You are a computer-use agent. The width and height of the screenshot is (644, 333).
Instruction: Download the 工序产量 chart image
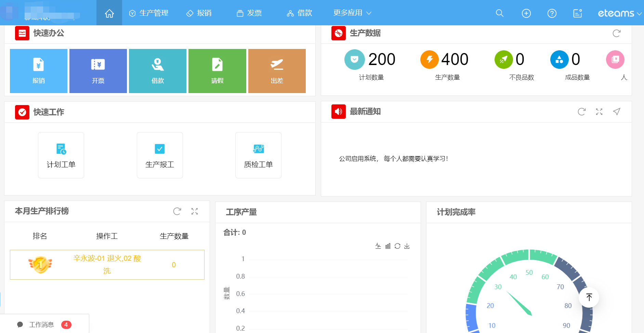(x=407, y=246)
